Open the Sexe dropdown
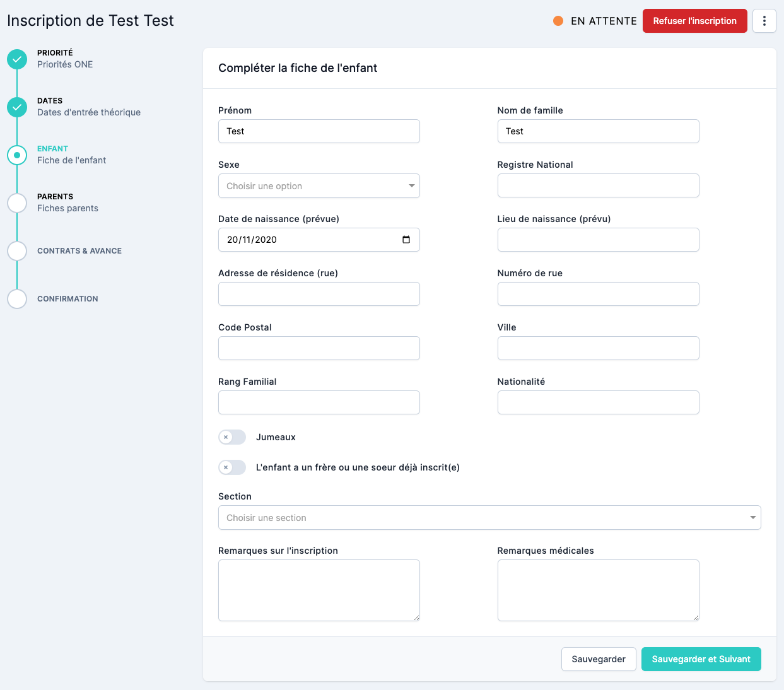 (319, 186)
